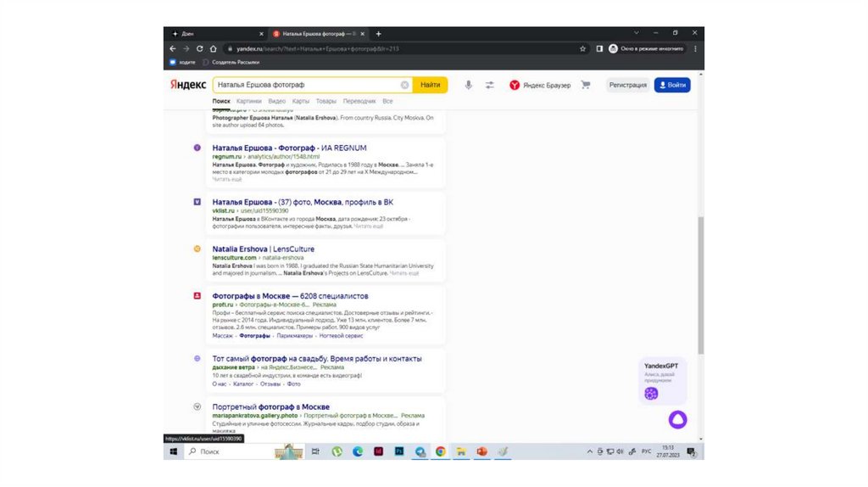Image resolution: width=868 pixels, height=487 pixels.
Task: Start voice search with the microphone icon
Action: [468, 85]
